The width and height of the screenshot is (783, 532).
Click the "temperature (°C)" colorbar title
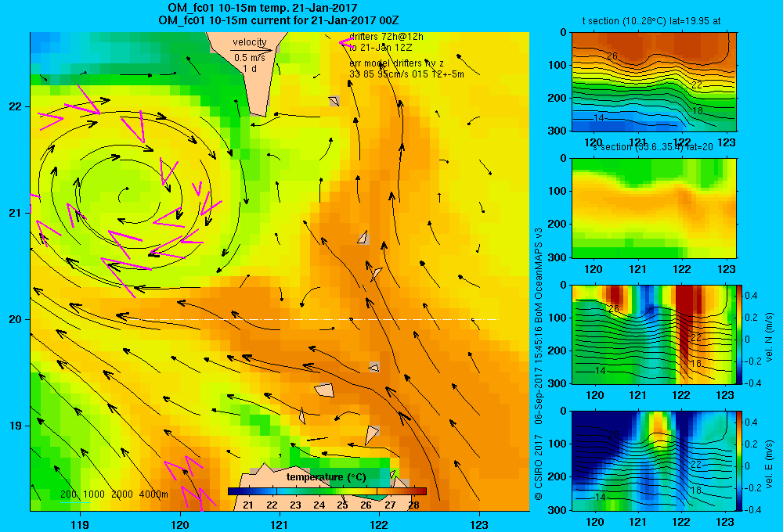pos(326,477)
